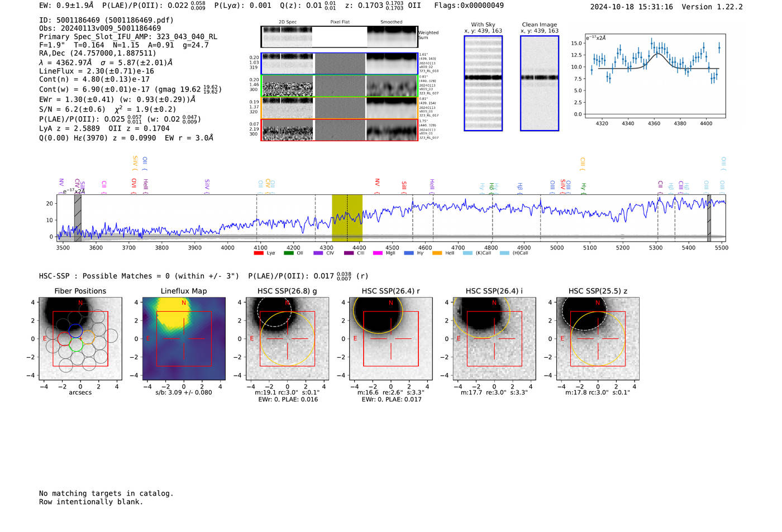Click the Cont(w) gmag 19.62 line
This screenshot has width=782, height=532.
[x=130, y=89]
